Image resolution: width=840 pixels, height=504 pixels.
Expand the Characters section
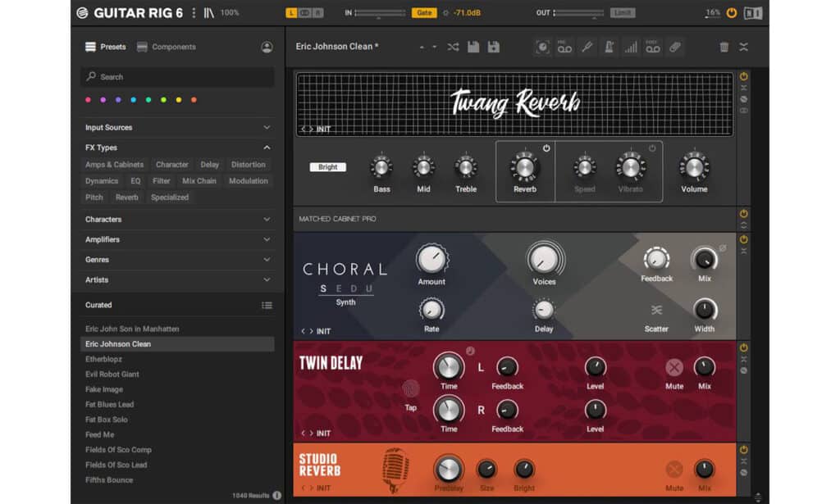pyautogui.click(x=267, y=220)
